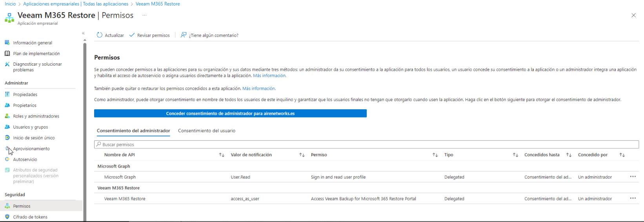Open more options for Microsoft Graph row

(633, 177)
